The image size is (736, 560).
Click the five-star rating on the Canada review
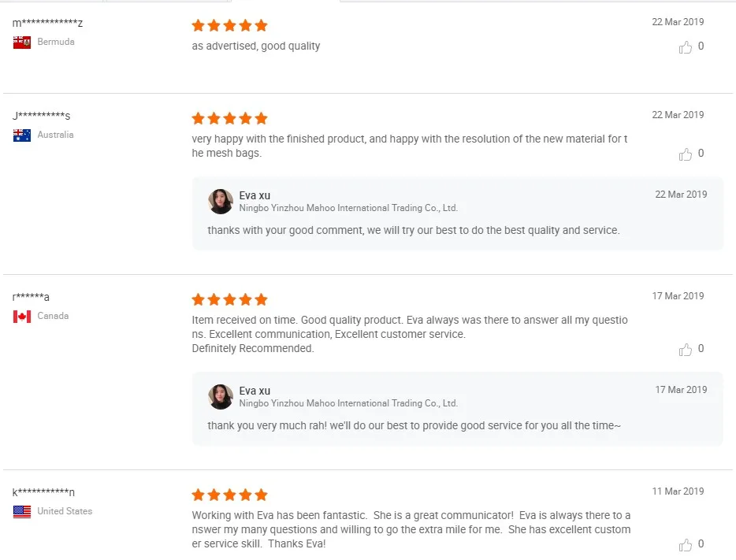point(230,300)
